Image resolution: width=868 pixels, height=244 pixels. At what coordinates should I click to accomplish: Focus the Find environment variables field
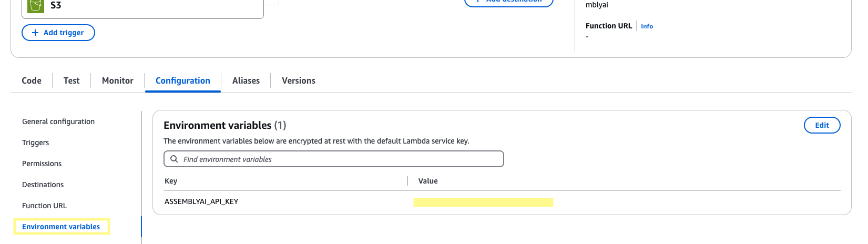[342, 159]
